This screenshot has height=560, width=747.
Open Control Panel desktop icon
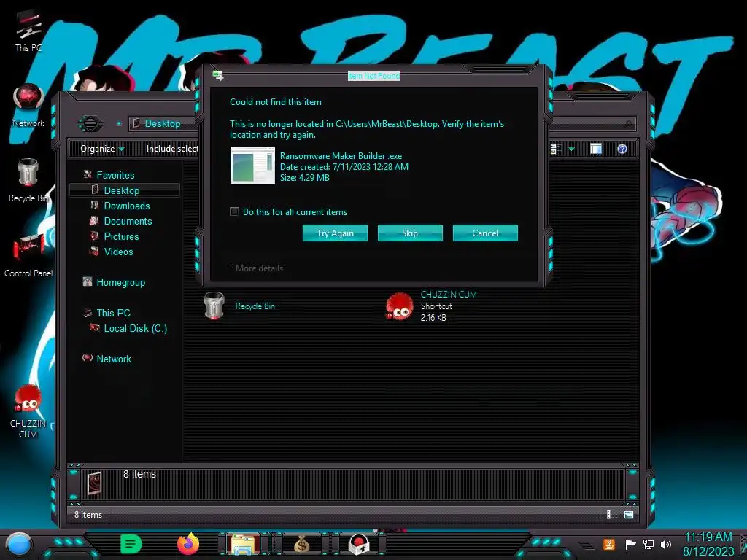[28, 254]
